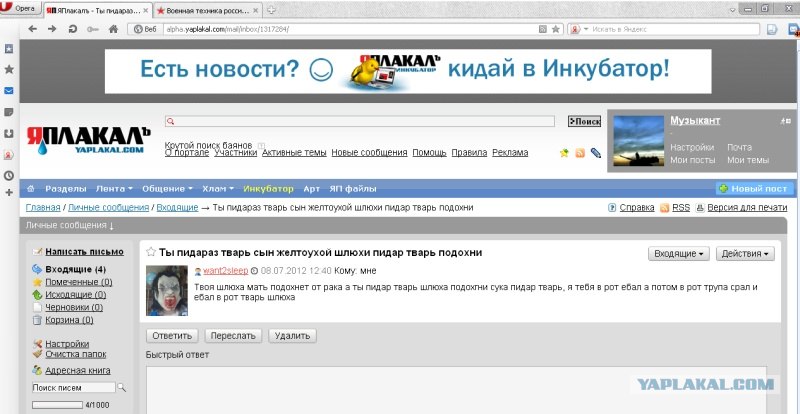Open the Действия dropdown
This screenshot has width=800, height=414.
746,254
